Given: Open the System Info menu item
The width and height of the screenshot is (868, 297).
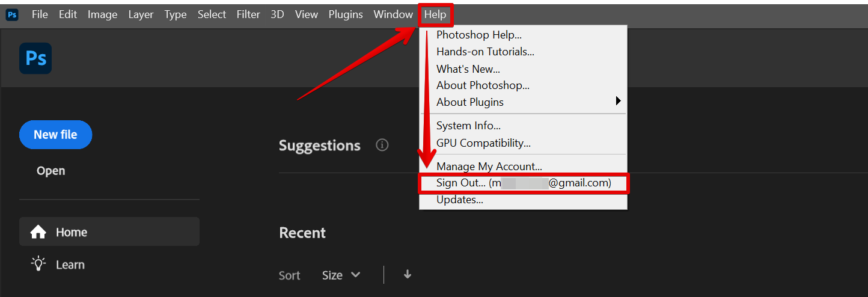Looking at the screenshot, I should click(x=468, y=126).
